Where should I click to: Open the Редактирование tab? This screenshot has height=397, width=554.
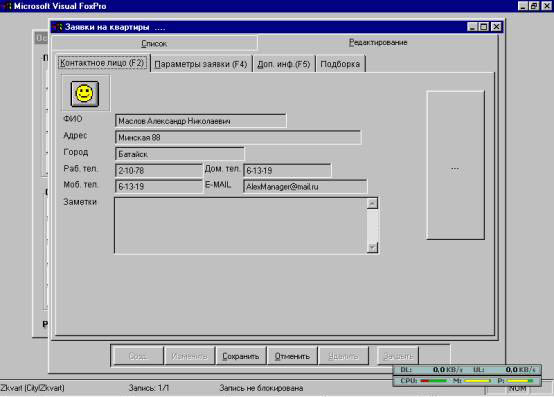(x=378, y=42)
